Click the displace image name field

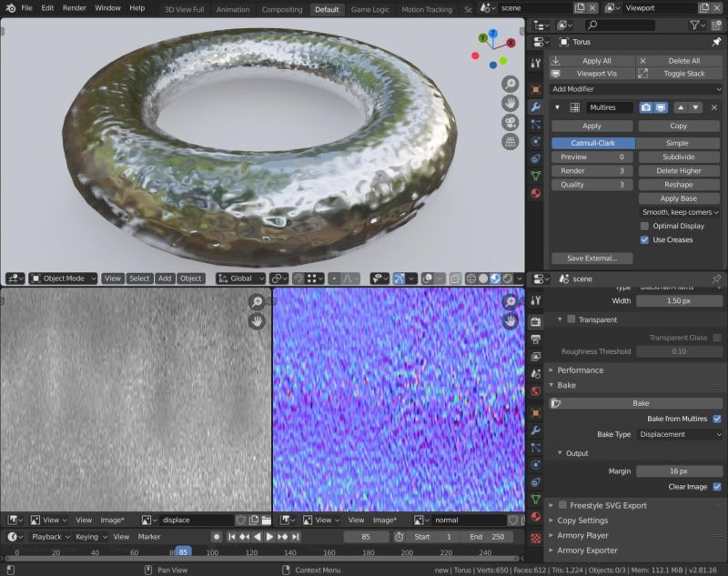pyautogui.click(x=196, y=520)
